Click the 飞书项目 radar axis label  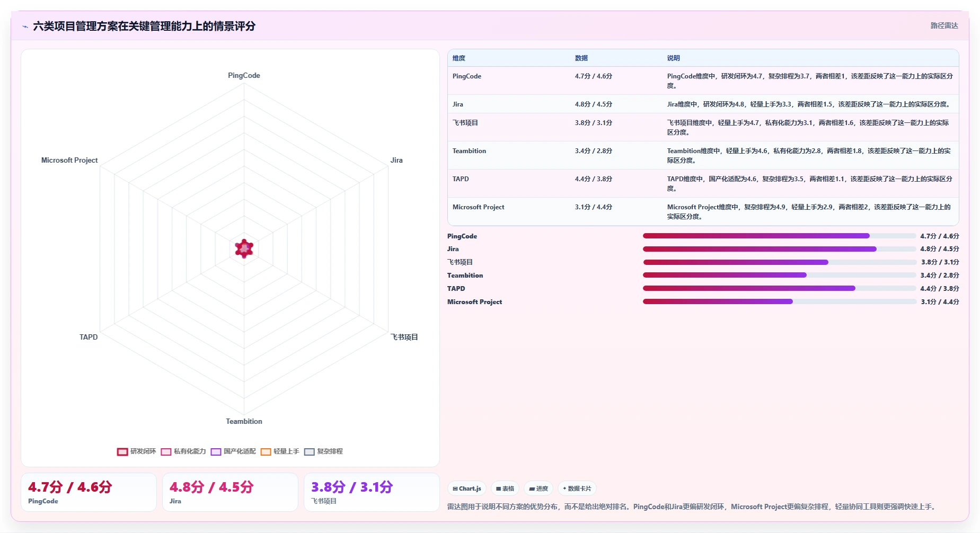(x=404, y=337)
